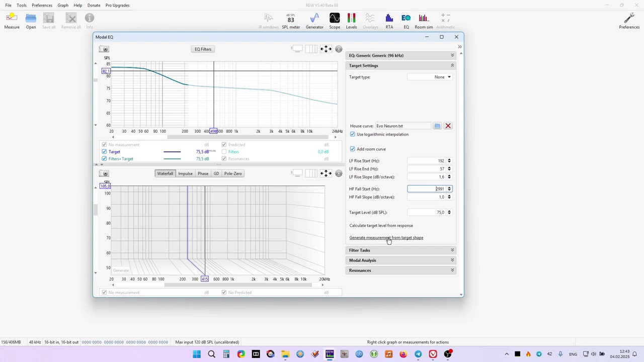
Task: Open upper graph settings gear
Action: (339, 49)
